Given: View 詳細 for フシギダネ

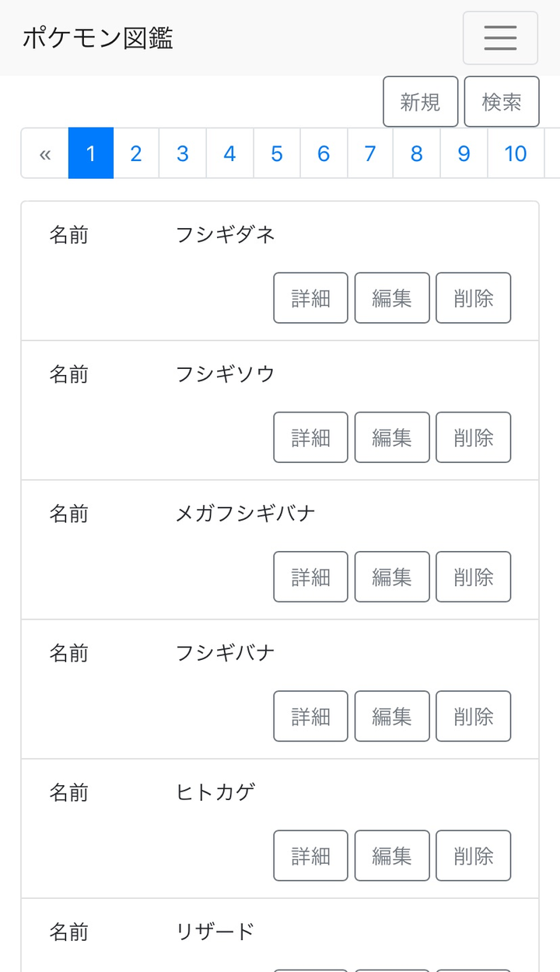Looking at the screenshot, I should click(x=310, y=298).
